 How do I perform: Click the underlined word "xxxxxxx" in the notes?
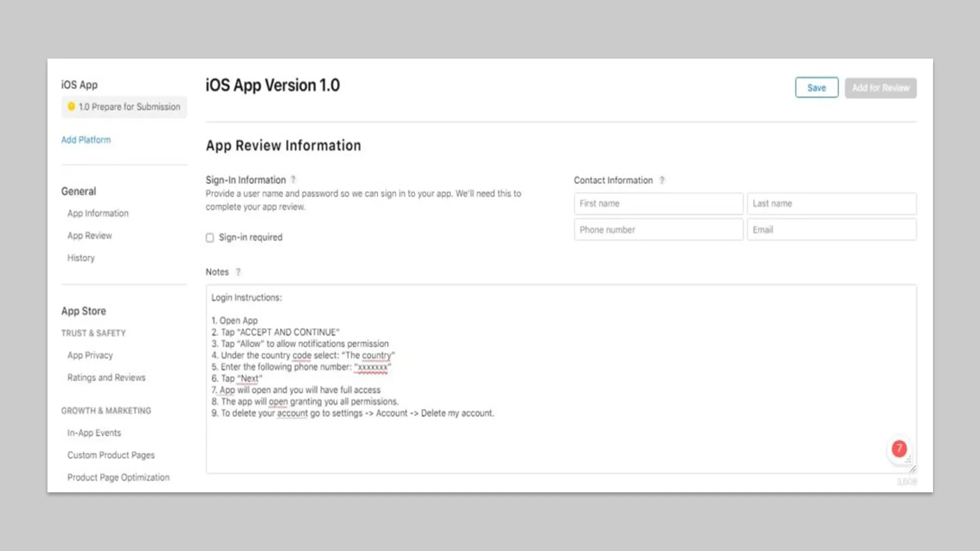coord(372,367)
